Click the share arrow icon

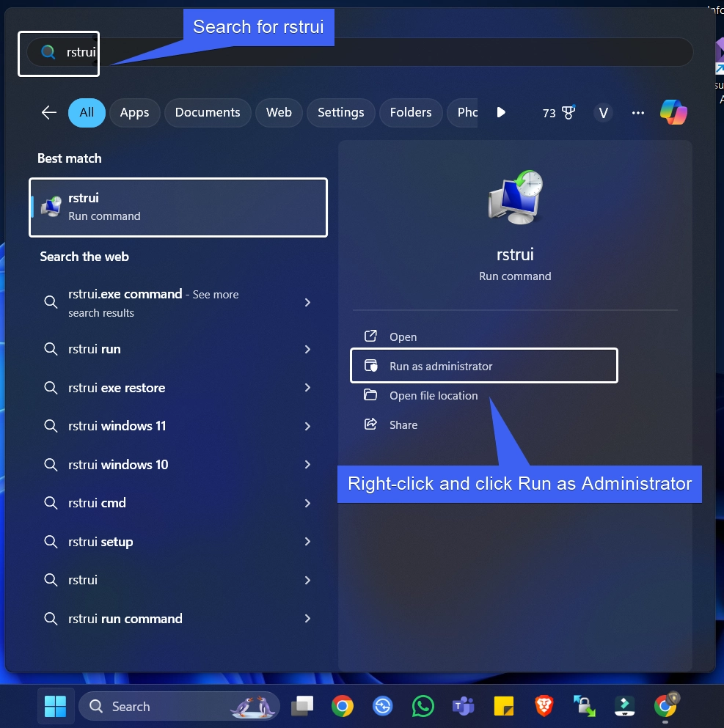[x=370, y=424]
